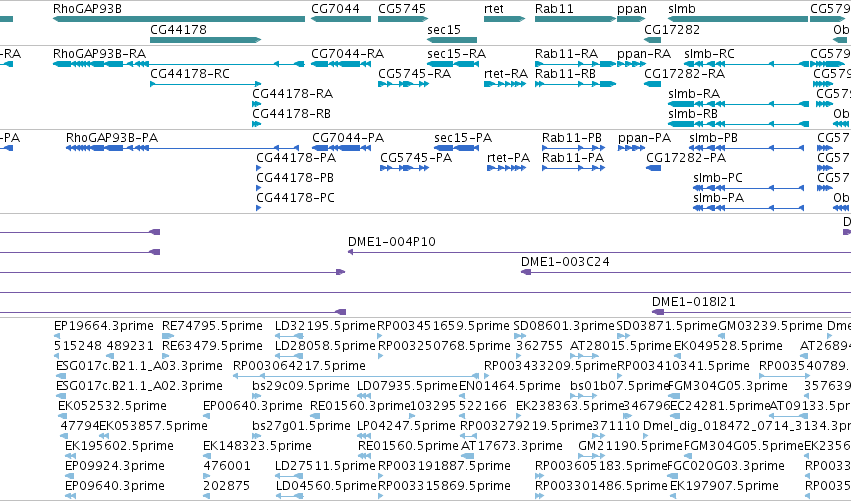Open transcript CG7044-RA

coord(347,54)
